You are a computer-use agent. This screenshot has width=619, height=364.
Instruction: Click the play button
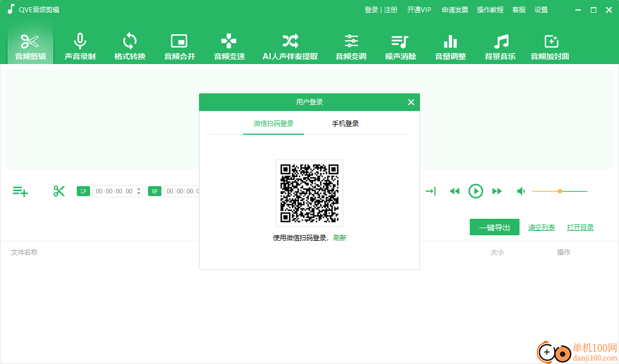pyautogui.click(x=476, y=191)
